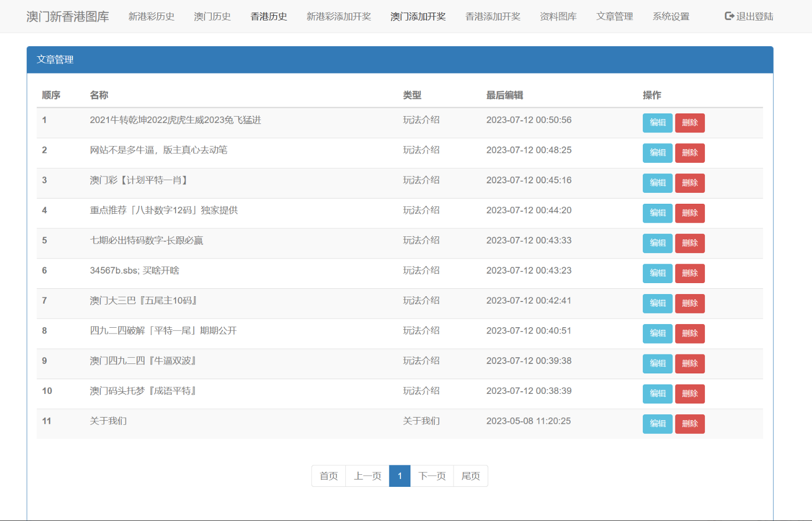
Task: Open 系统设置 settings page
Action: pos(671,16)
